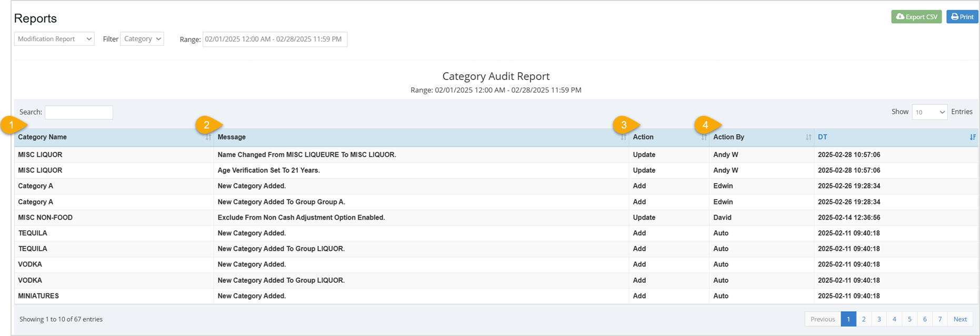Sort by Action column arrows
980x336 pixels.
coord(704,137)
